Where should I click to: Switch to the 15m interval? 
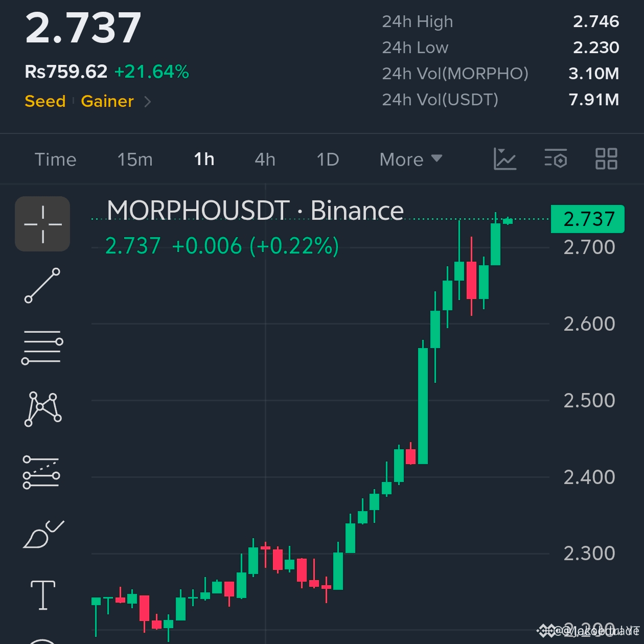pos(135,159)
